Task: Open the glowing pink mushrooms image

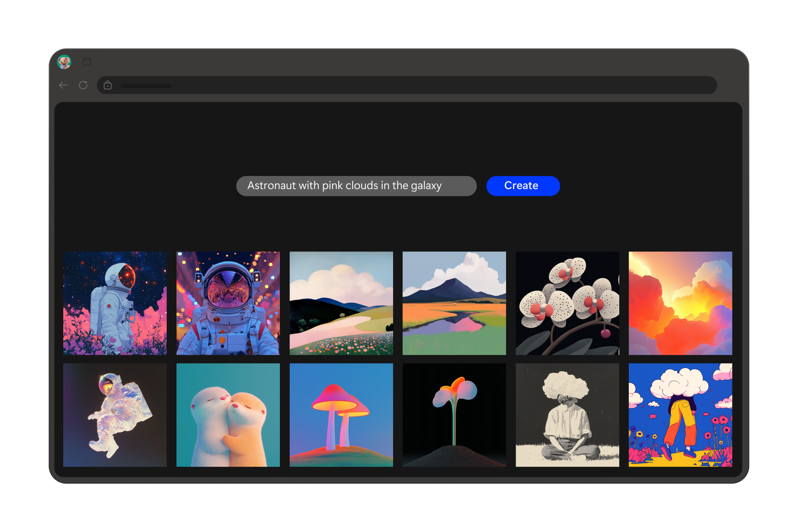Action: point(341,415)
